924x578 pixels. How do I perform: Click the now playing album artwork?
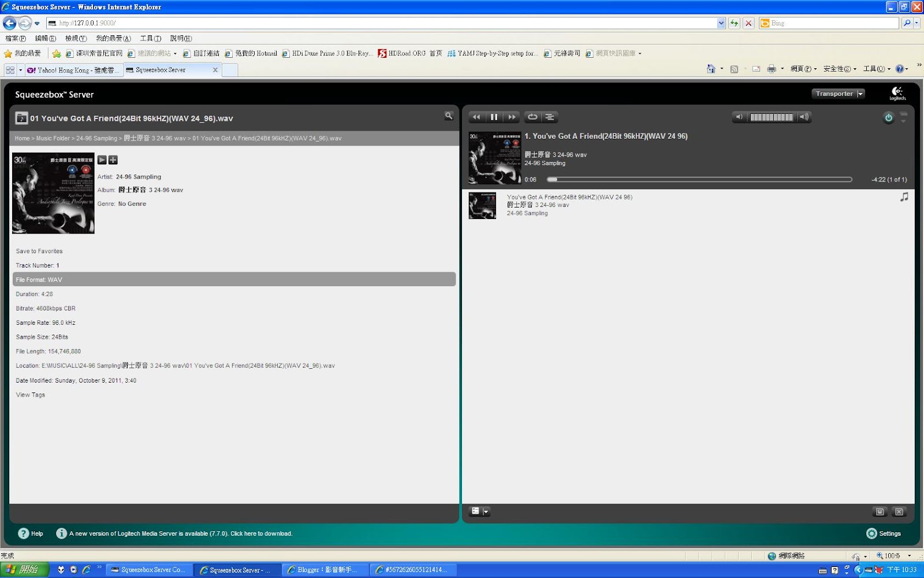pos(494,158)
